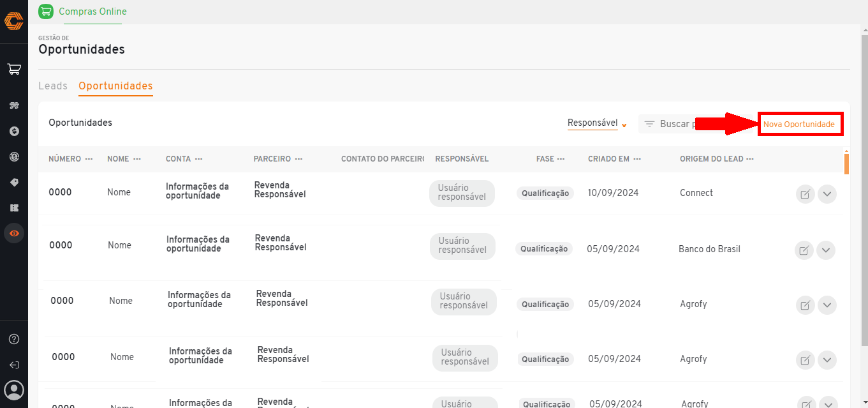Open the price tag sidebar icon
The width and height of the screenshot is (868, 408).
tap(14, 182)
